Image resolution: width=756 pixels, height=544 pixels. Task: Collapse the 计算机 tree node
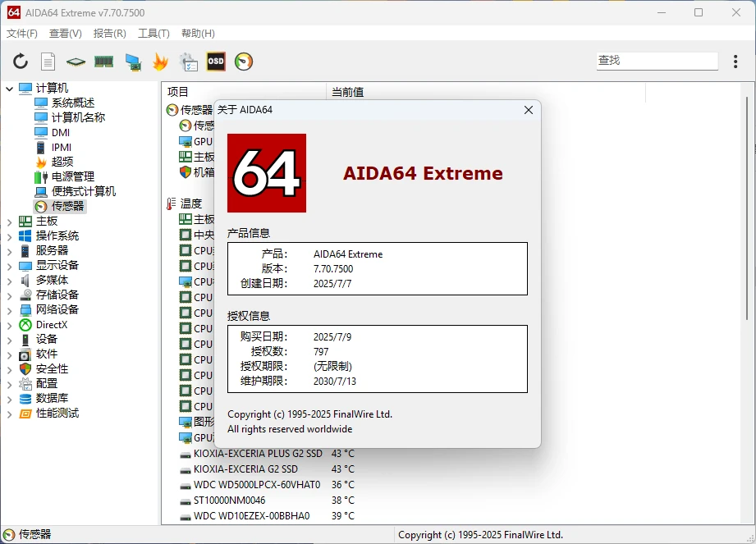tap(9, 89)
